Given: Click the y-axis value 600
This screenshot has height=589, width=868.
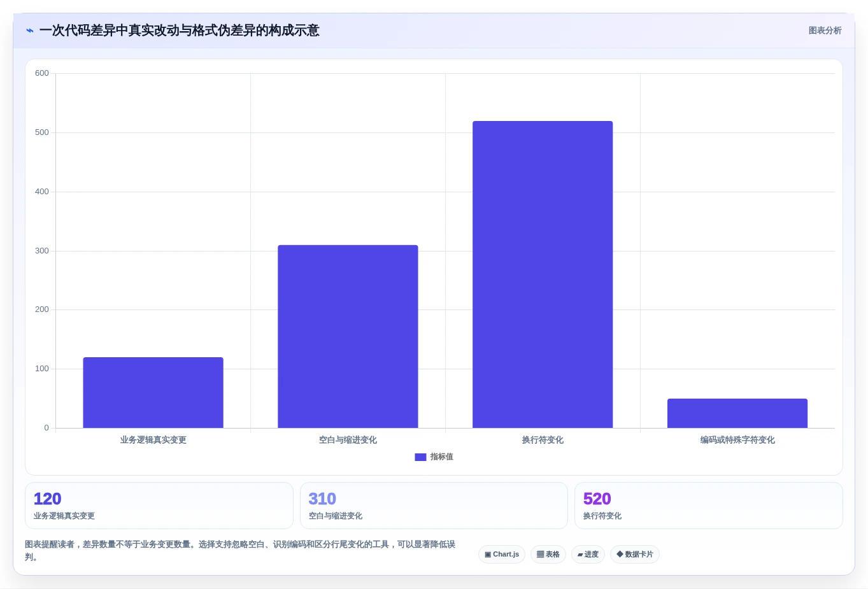Looking at the screenshot, I should tap(42, 73).
